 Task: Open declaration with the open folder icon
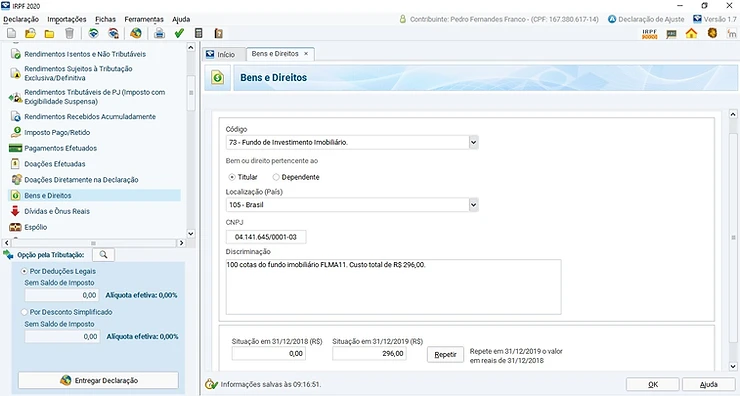[x=30, y=34]
